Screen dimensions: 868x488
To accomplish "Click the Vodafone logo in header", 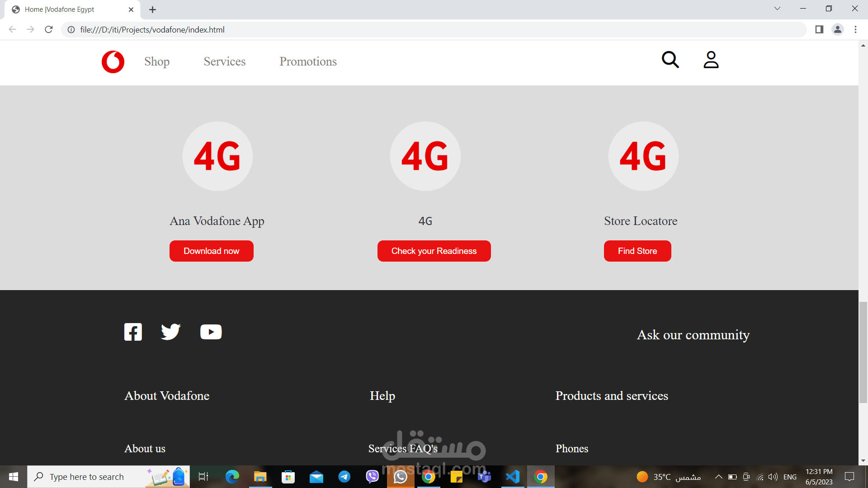I will pos(113,62).
